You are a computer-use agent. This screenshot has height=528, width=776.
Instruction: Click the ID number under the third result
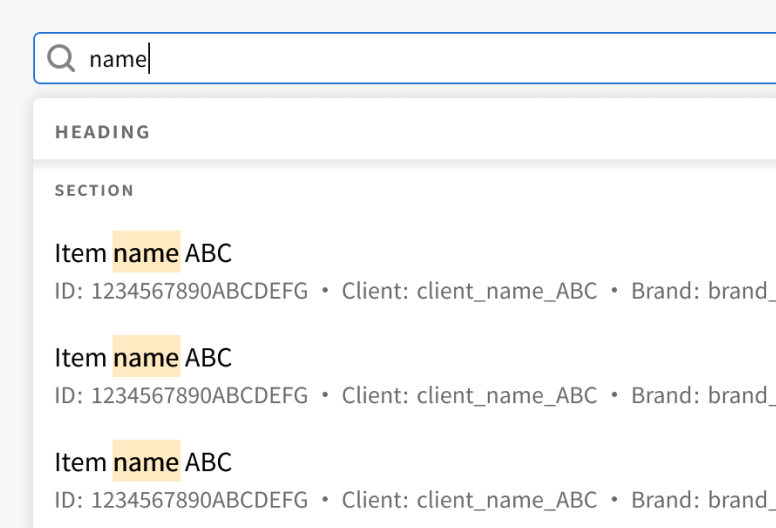click(199, 499)
